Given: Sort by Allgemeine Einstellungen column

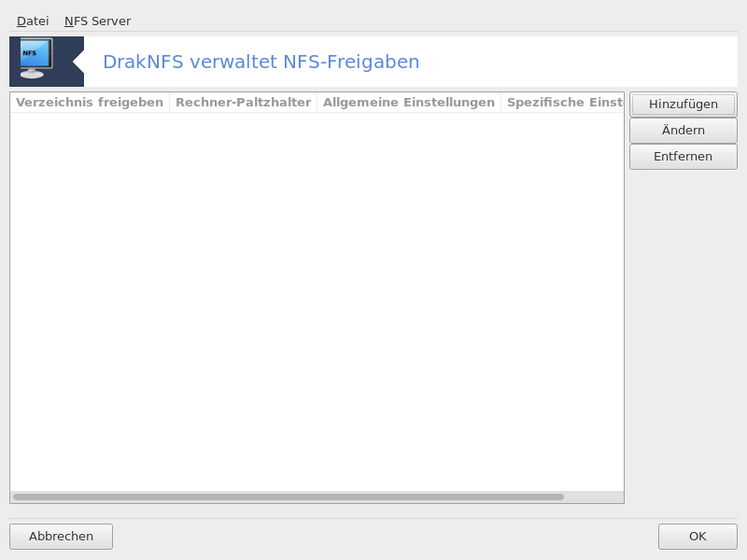Looking at the screenshot, I should (x=409, y=103).
